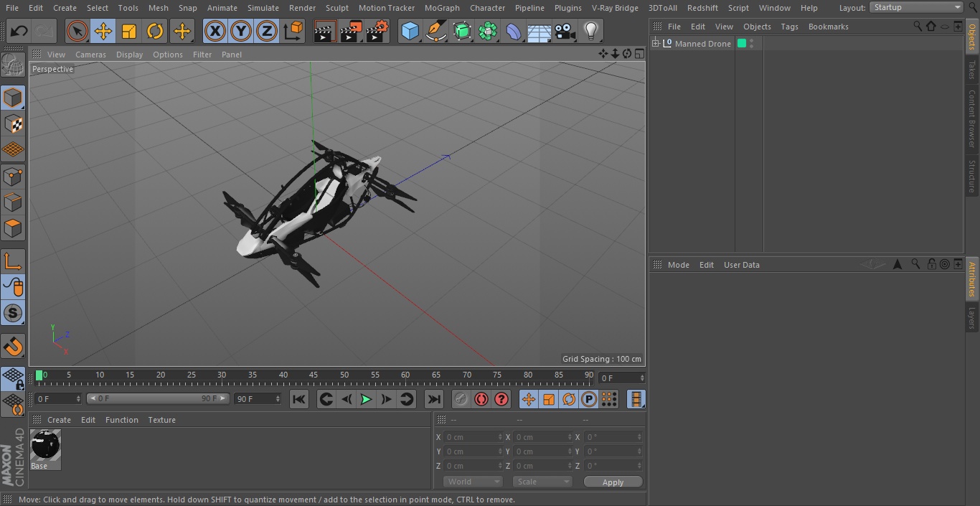The height and width of the screenshot is (506, 980).
Task: Select the Base material thumbnail
Action: coord(45,445)
